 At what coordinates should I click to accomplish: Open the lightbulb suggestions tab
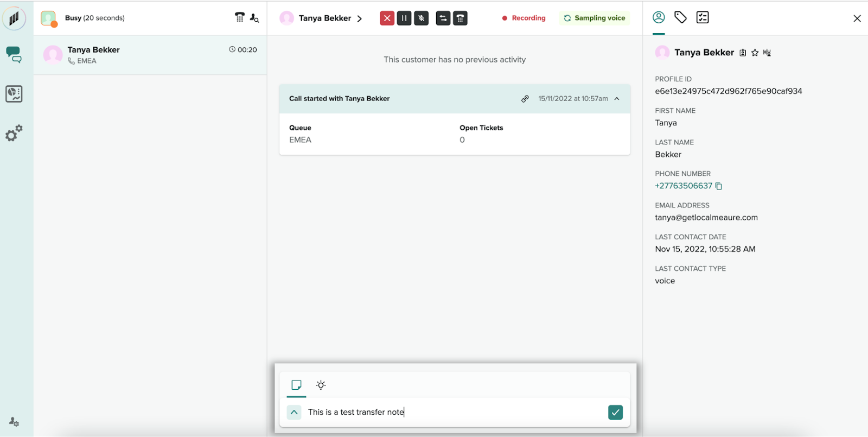[321, 385]
